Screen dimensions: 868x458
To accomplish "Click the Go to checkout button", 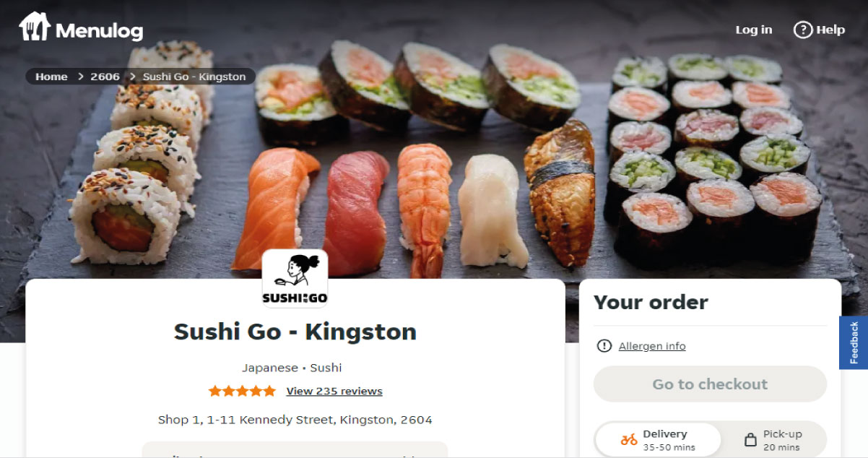I will (710, 384).
